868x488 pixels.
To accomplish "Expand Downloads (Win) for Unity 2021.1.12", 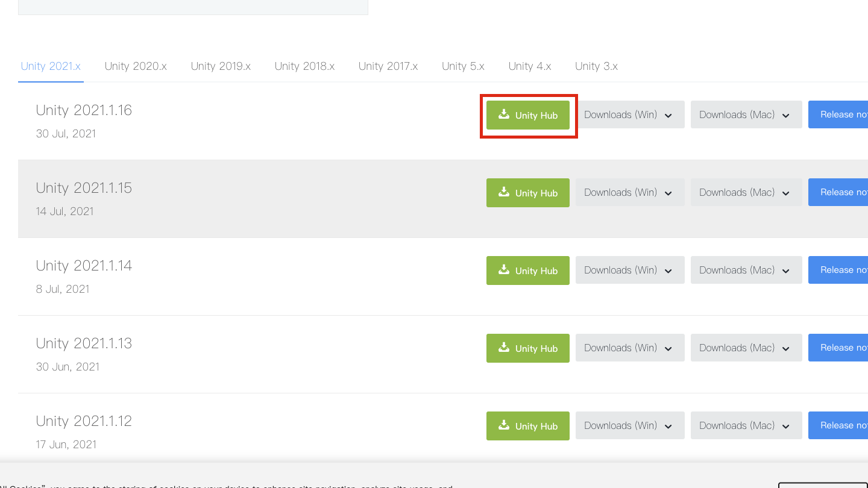I will tap(630, 425).
